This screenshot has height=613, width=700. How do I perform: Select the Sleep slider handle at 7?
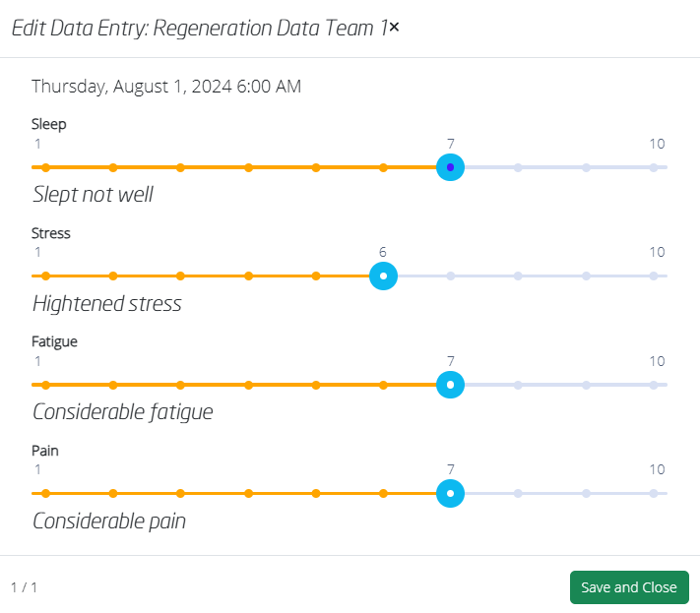(451, 167)
